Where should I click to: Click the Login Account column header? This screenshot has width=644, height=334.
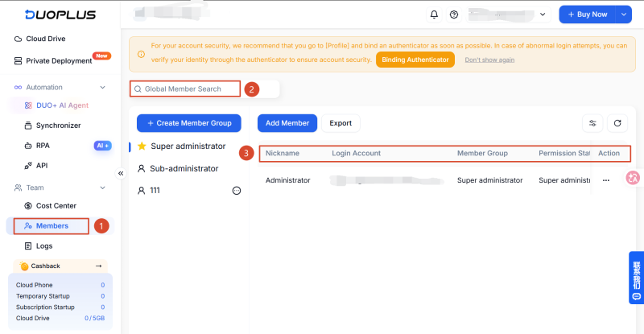[x=356, y=153]
